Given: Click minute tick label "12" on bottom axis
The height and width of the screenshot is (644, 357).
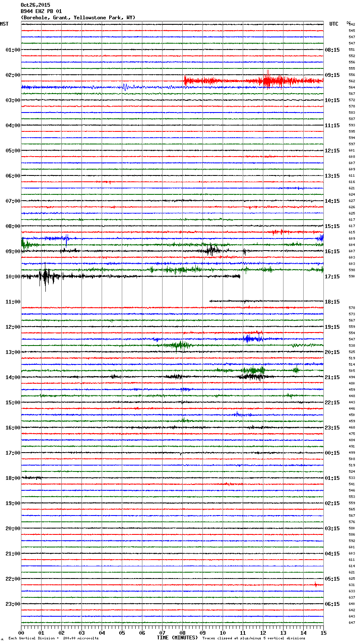Looking at the screenshot, I should click(x=263, y=633).
